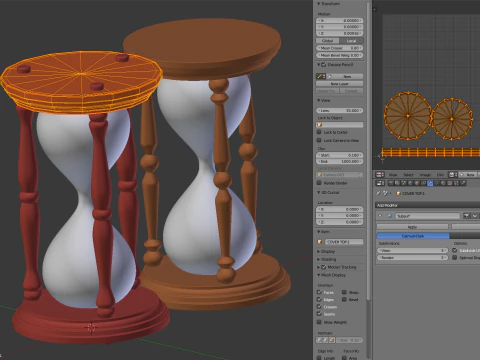Click the Apply modifier button

[x=412, y=227]
